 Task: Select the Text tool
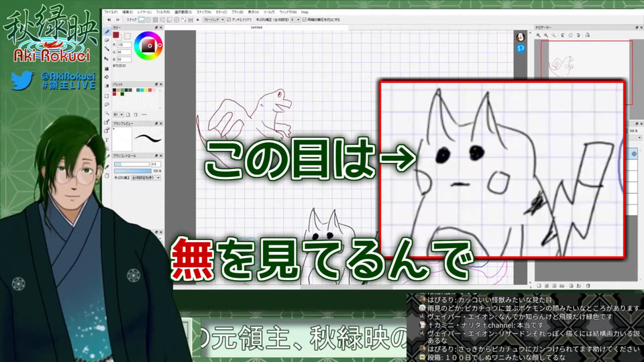tap(107, 140)
